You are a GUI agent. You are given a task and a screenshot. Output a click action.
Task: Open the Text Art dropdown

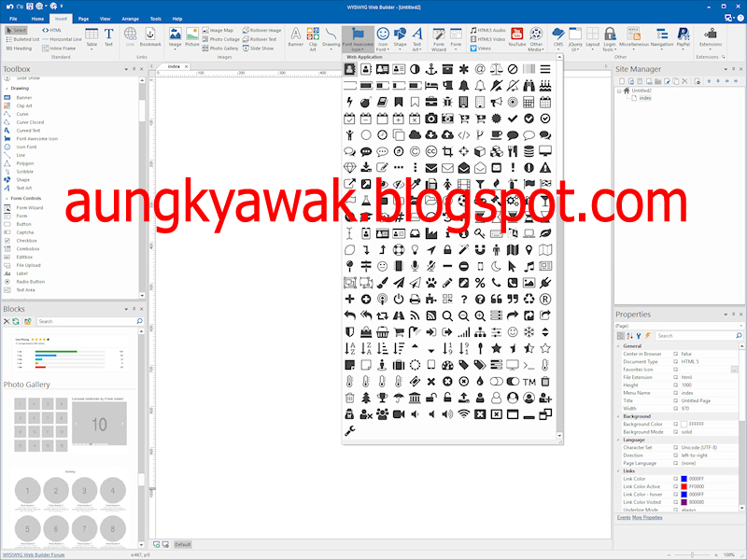[x=416, y=39]
